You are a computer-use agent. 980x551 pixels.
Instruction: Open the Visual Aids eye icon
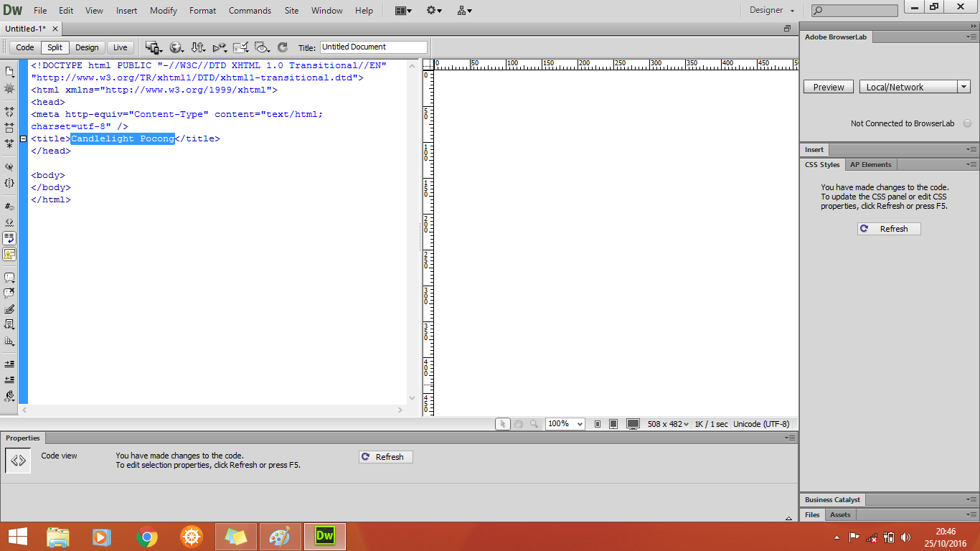click(263, 47)
